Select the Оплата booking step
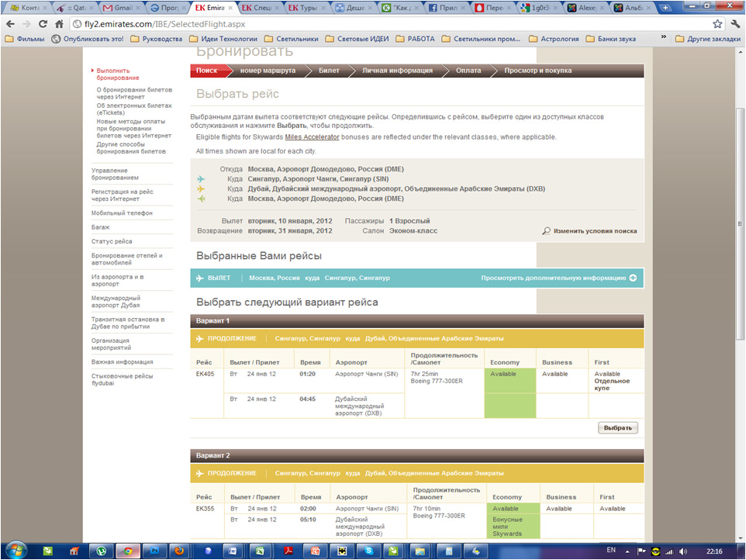This screenshot has width=746, height=560. 468,71
